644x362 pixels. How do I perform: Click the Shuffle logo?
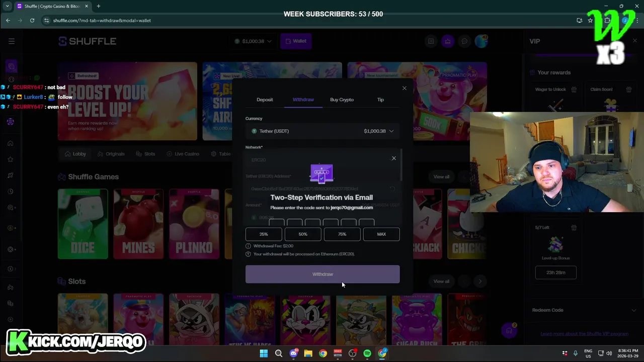pos(88,41)
